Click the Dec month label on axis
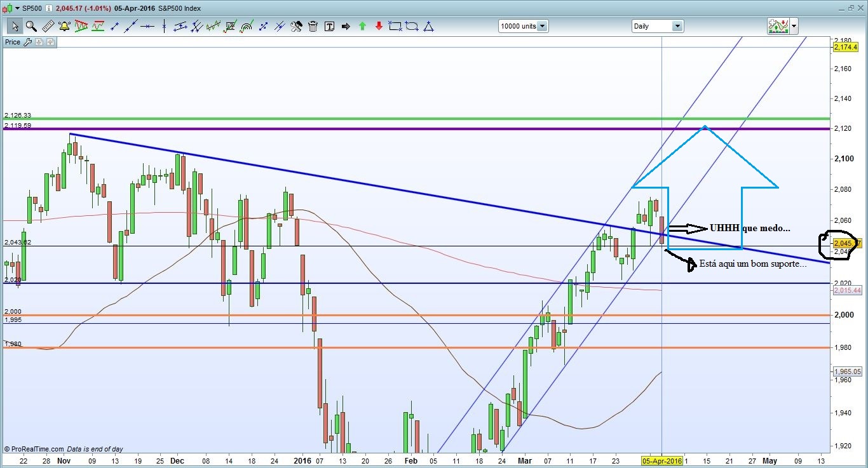 (177, 460)
